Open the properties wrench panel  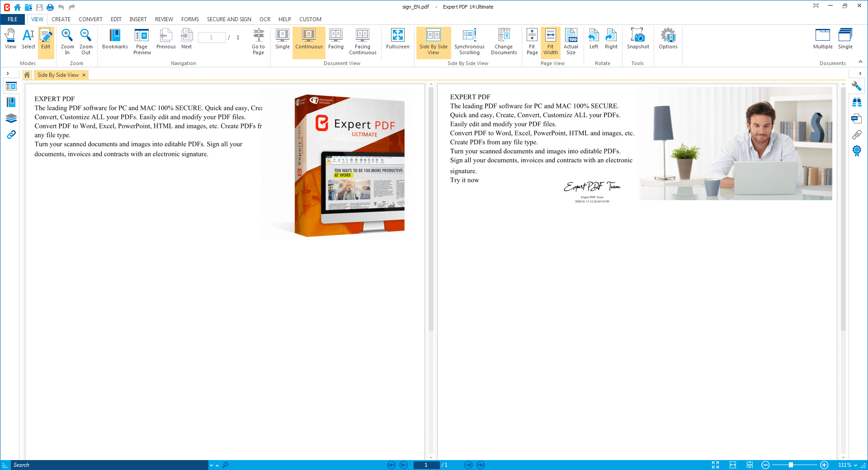tap(857, 86)
